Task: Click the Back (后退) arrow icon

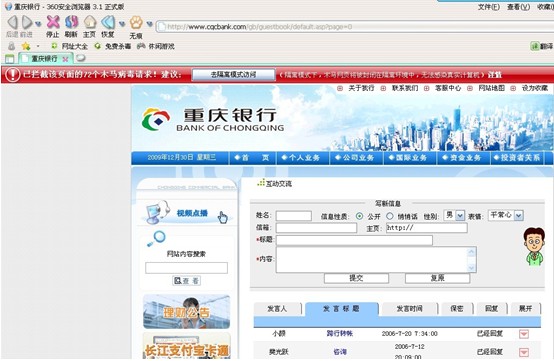Action: click(12, 22)
